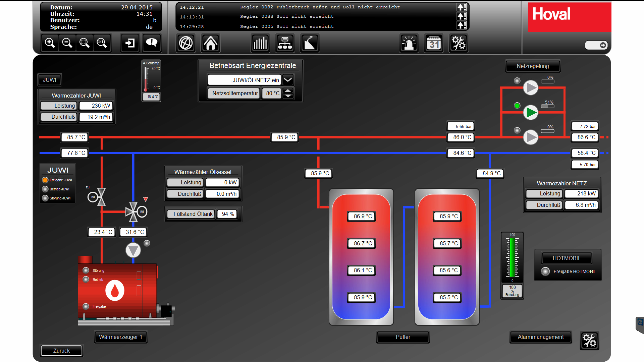
Task: Open the Wärmeerzeuger 1 section
Action: (x=121, y=337)
